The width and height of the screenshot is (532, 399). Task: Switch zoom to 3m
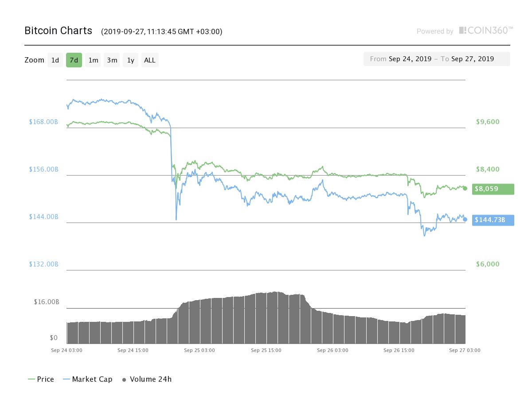112,60
